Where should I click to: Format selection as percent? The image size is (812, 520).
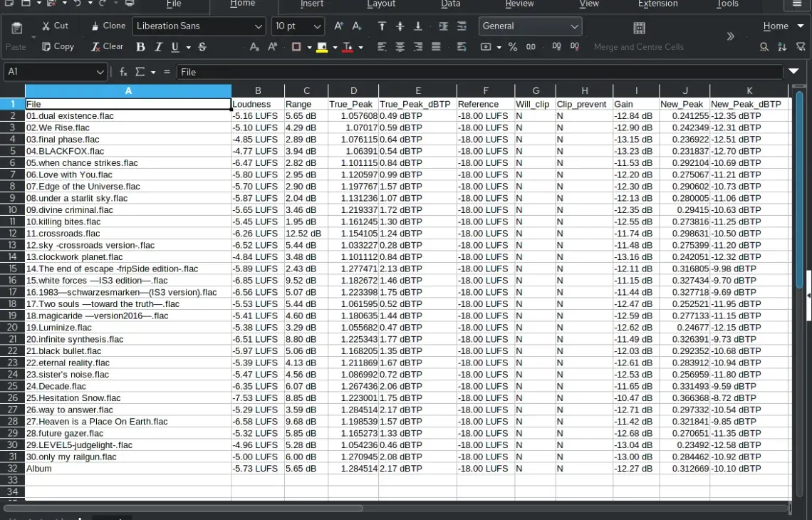(513, 47)
